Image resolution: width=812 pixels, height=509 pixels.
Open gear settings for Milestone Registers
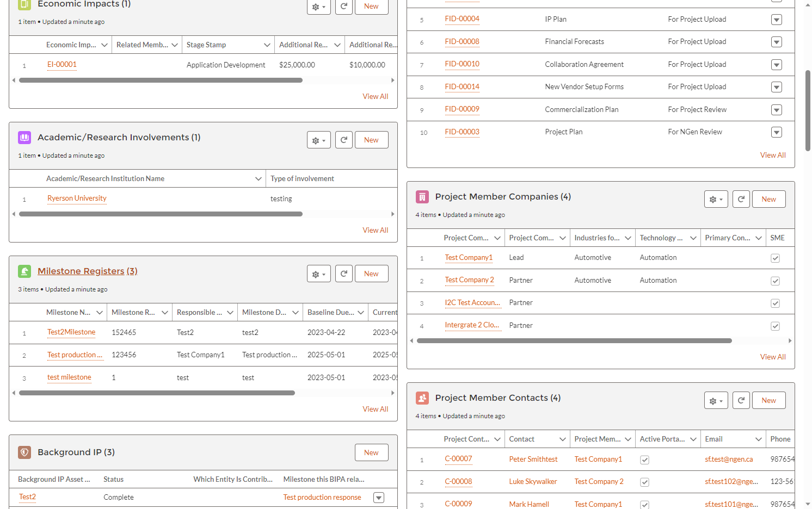pyautogui.click(x=319, y=274)
